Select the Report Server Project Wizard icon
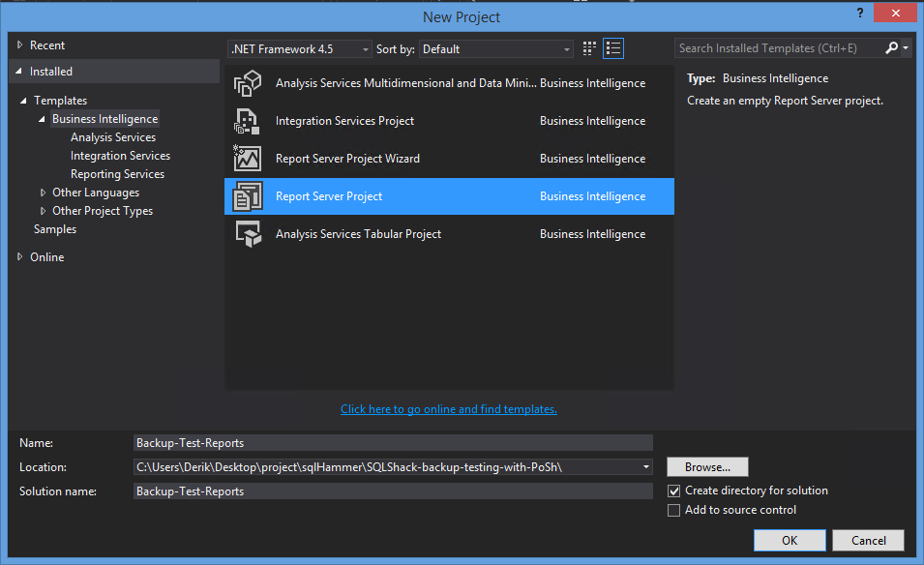This screenshot has width=924, height=565. pos(249,158)
